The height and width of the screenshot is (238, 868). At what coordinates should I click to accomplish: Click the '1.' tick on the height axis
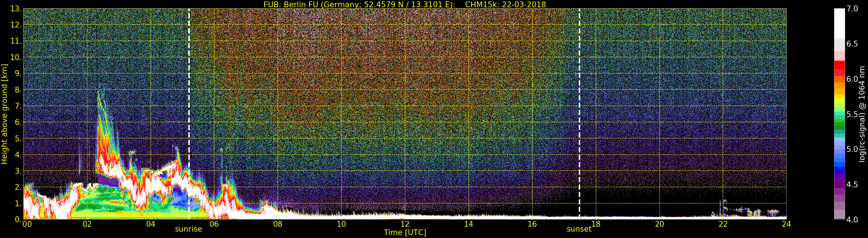(x=18, y=203)
